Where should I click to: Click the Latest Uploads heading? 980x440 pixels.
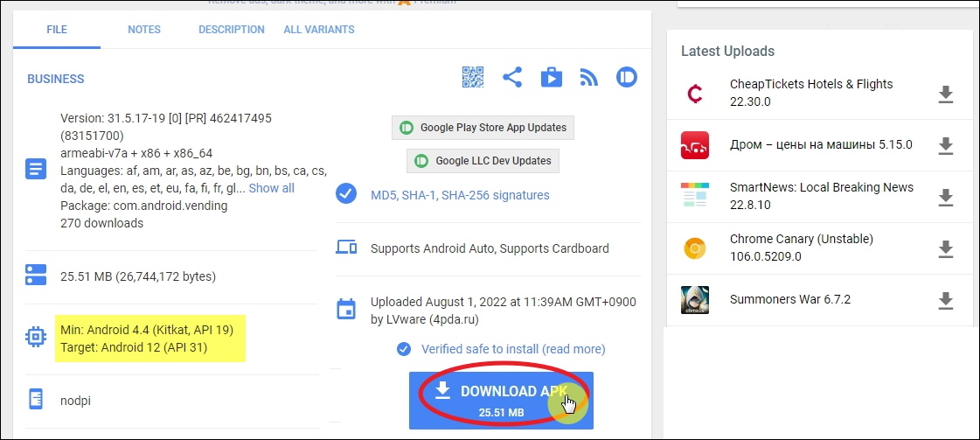(x=727, y=52)
